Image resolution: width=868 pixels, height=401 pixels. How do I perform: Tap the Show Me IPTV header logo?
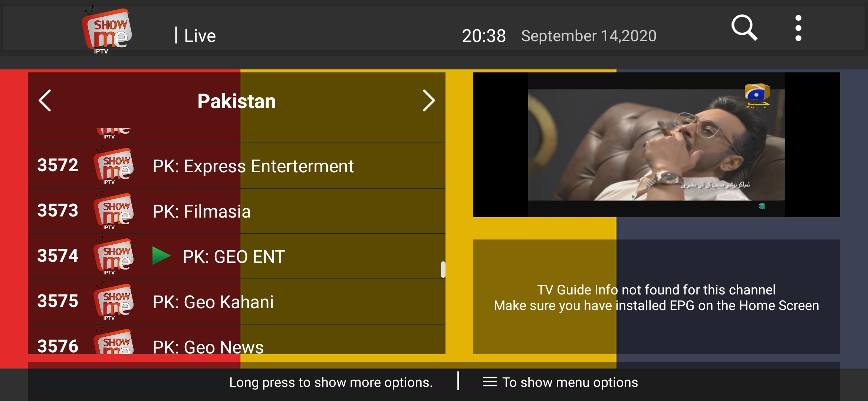coord(106,30)
